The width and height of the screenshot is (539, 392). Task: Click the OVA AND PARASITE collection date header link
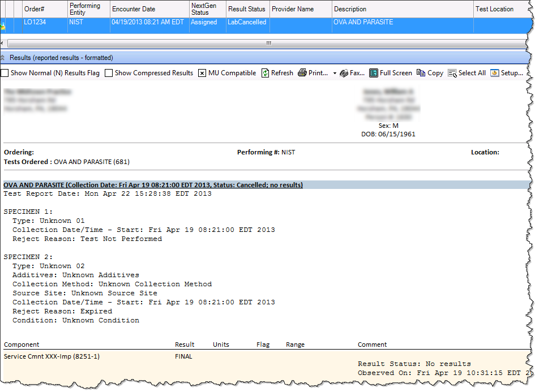(153, 185)
